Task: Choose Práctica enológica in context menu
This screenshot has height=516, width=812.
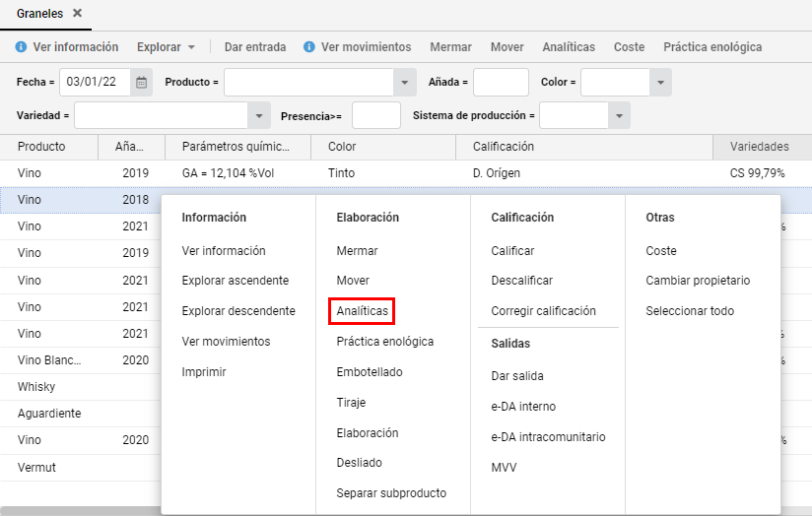Action: [x=384, y=342]
